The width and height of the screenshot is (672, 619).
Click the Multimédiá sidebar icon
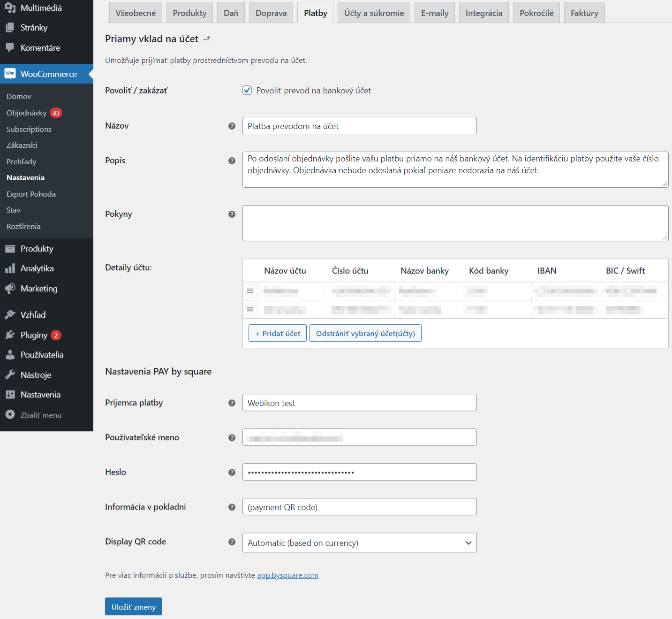(x=10, y=8)
